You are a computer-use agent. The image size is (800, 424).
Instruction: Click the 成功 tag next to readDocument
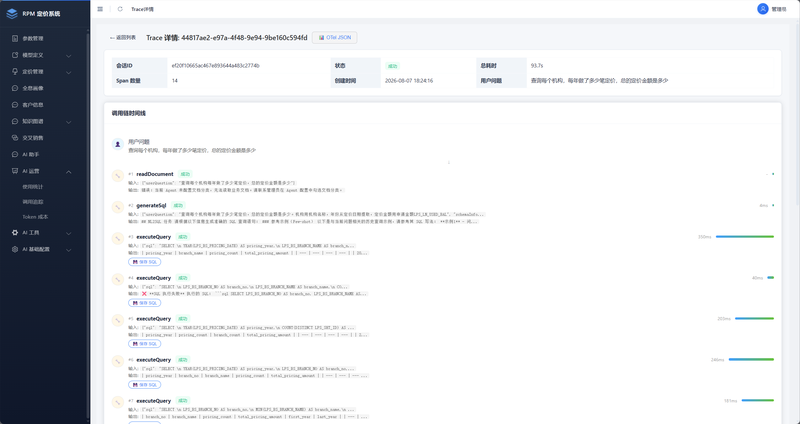coord(185,174)
